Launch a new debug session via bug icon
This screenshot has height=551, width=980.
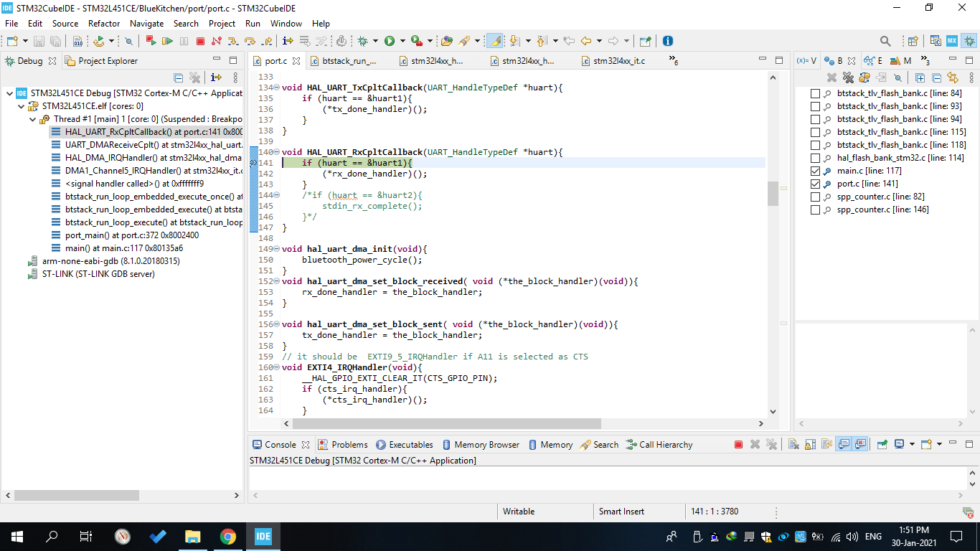click(x=363, y=40)
